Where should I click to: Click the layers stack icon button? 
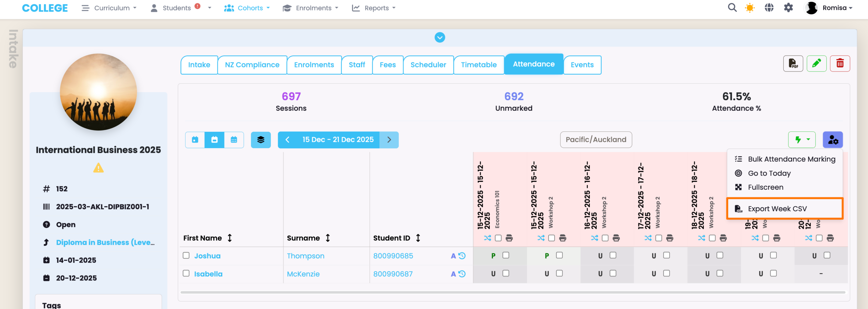pyautogui.click(x=260, y=140)
